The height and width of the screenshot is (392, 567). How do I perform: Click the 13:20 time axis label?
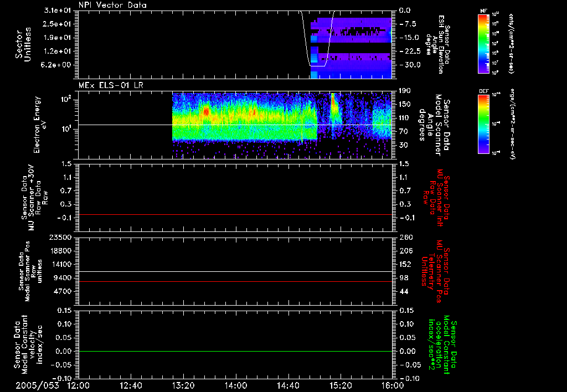point(183,385)
